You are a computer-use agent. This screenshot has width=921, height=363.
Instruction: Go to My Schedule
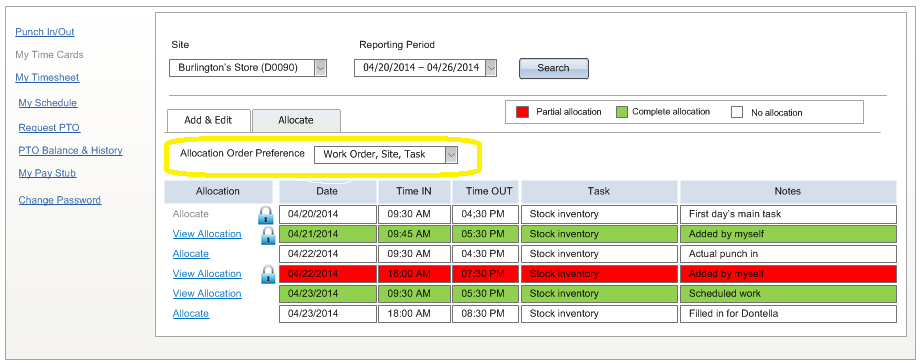point(48,103)
